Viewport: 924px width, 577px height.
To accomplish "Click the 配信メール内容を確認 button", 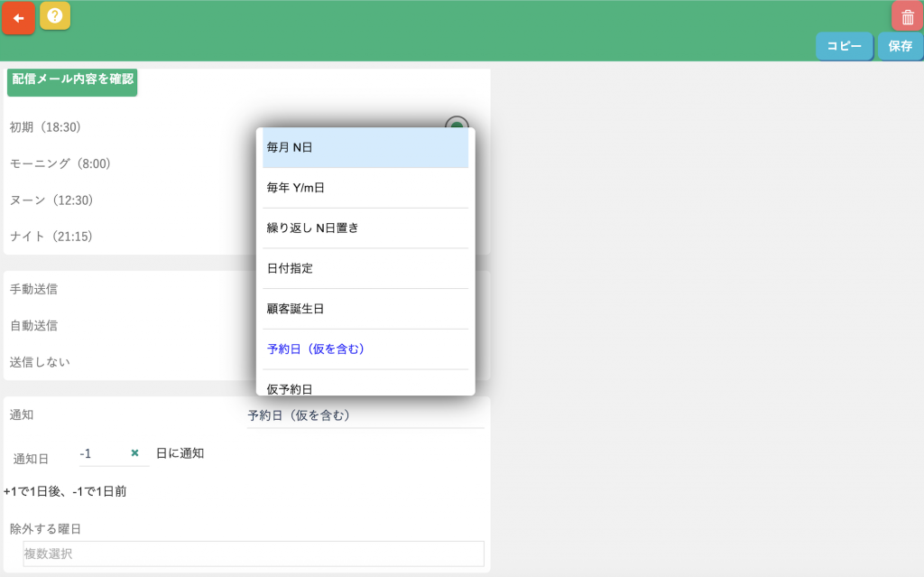I will click(72, 80).
